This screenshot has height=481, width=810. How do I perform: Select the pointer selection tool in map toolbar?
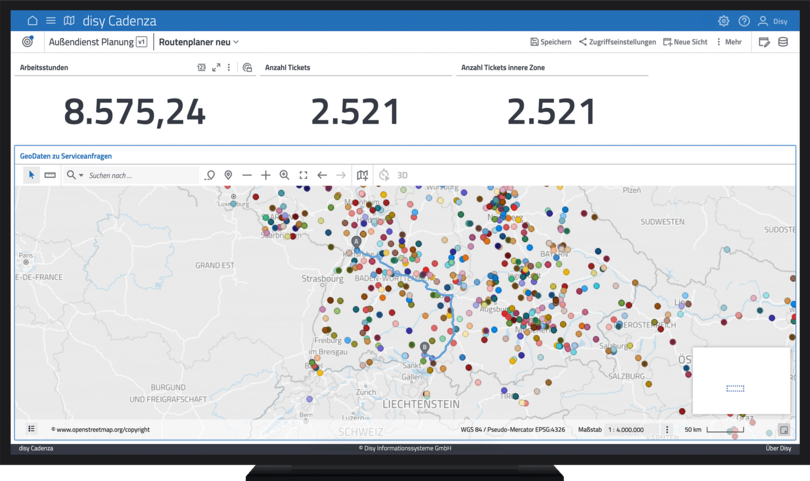32,175
